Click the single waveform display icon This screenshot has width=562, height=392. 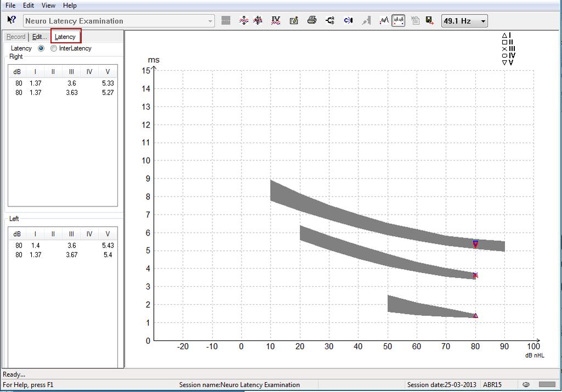pos(384,20)
